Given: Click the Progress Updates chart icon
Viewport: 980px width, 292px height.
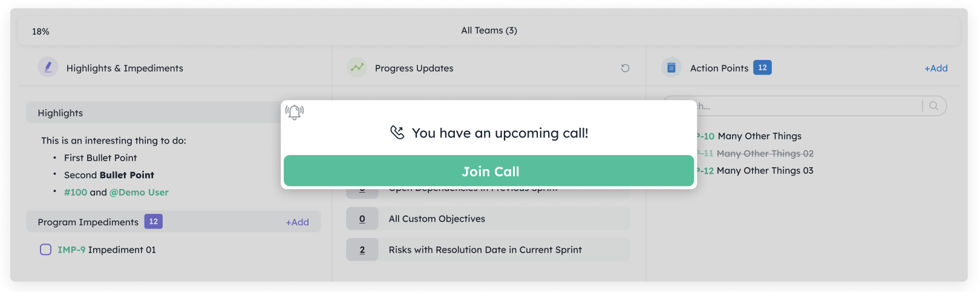Looking at the screenshot, I should (x=357, y=67).
